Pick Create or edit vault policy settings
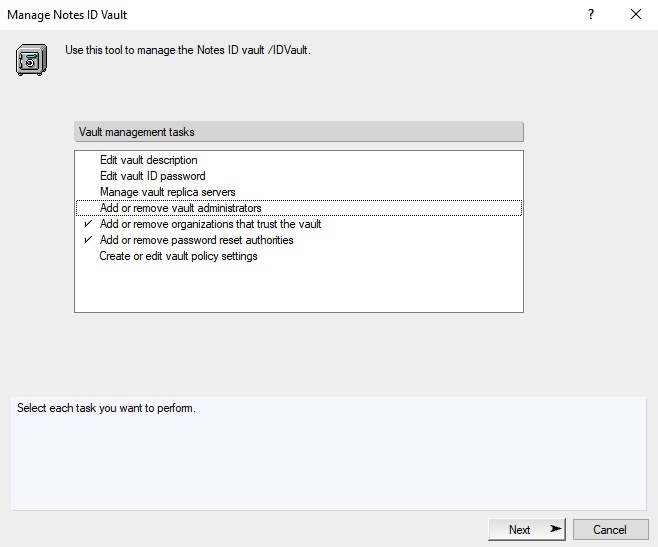The height and width of the screenshot is (547, 658). (x=178, y=256)
